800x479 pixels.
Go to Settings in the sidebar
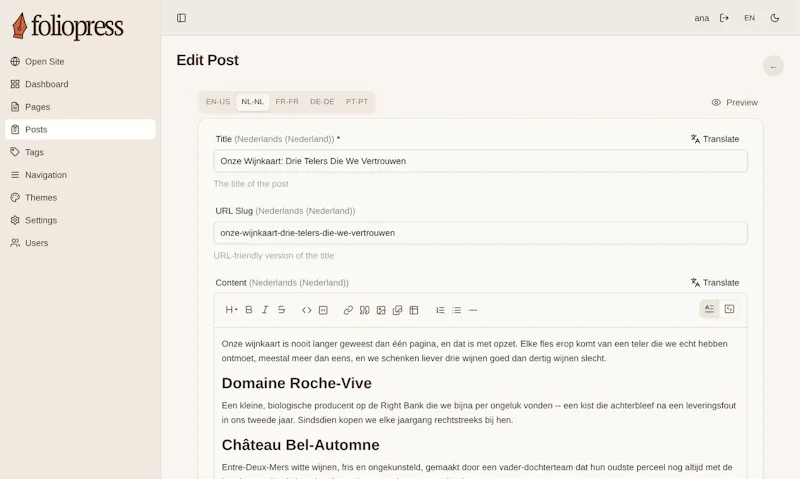80,220
